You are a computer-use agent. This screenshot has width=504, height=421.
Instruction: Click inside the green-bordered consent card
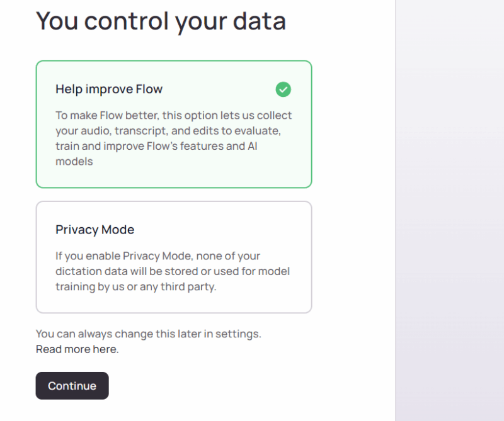click(173, 123)
